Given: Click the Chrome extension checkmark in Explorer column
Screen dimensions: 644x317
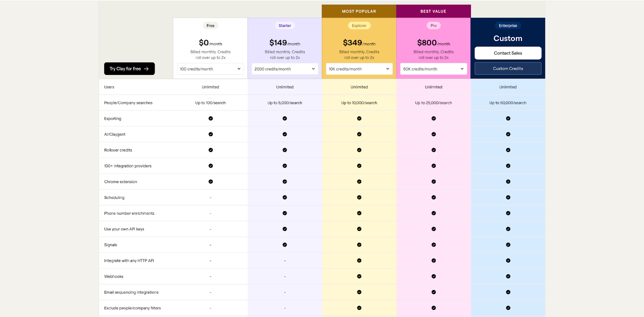Looking at the screenshot, I should [359, 182].
